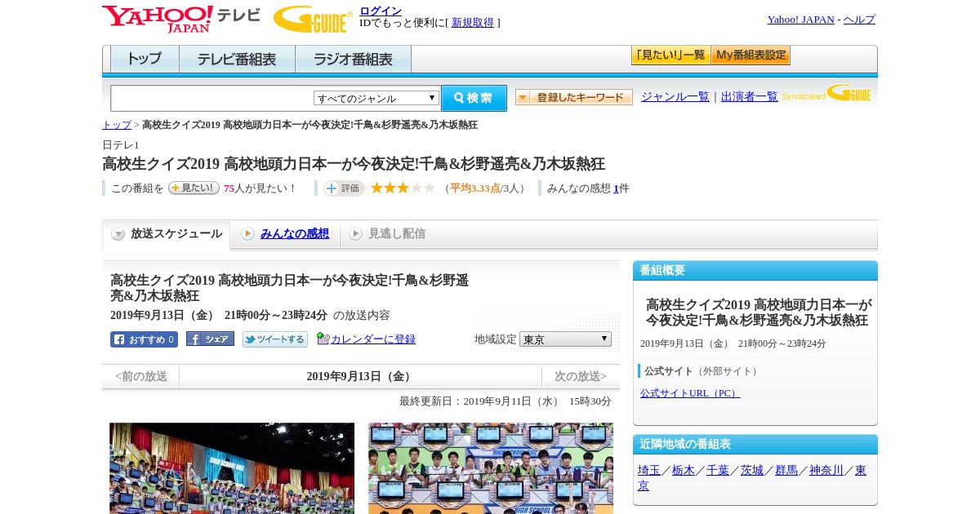Open the left studio audience thumbnail
The height and width of the screenshot is (514, 980).
232,468
